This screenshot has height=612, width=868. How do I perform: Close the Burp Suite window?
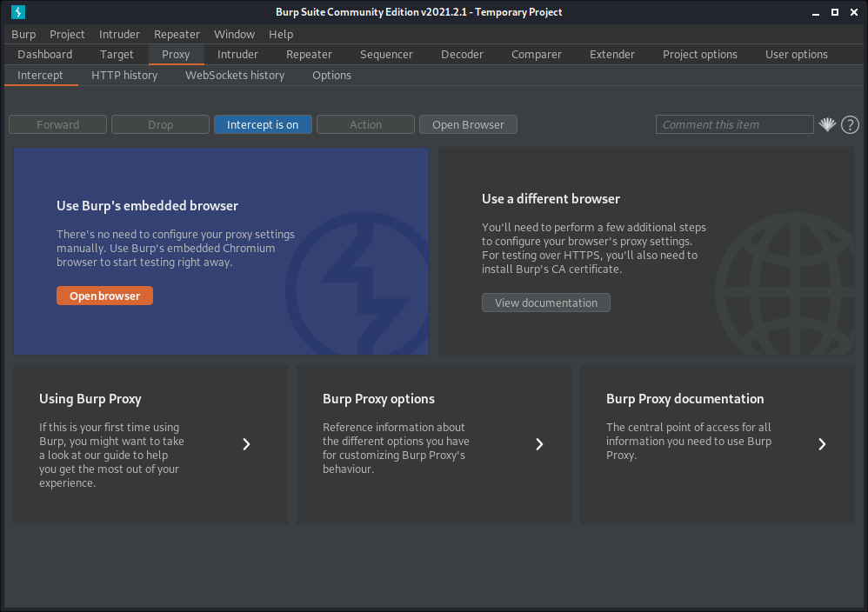click(x=853, y=12)
